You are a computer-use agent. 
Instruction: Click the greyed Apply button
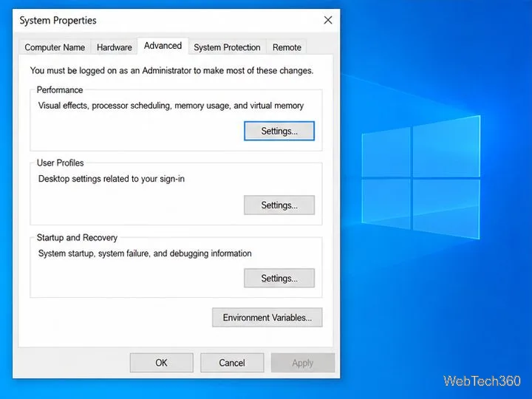[303, 363]
